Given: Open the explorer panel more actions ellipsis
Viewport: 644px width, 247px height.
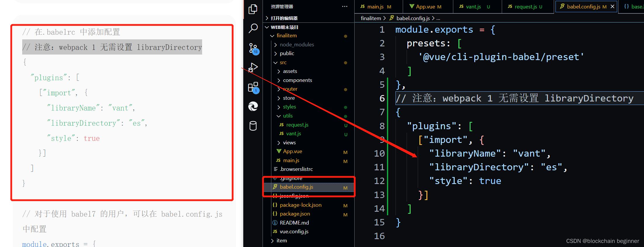Looking at the screenshot, I should click(345, 6).
